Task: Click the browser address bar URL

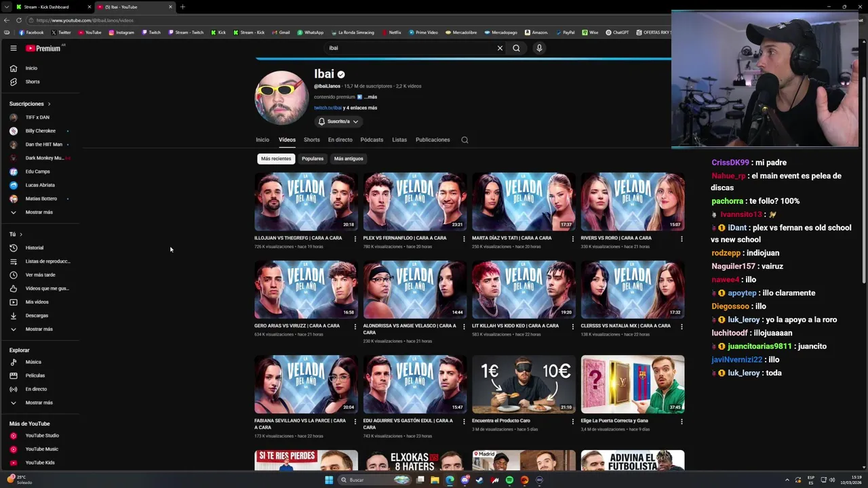Action: coord(85,20)
